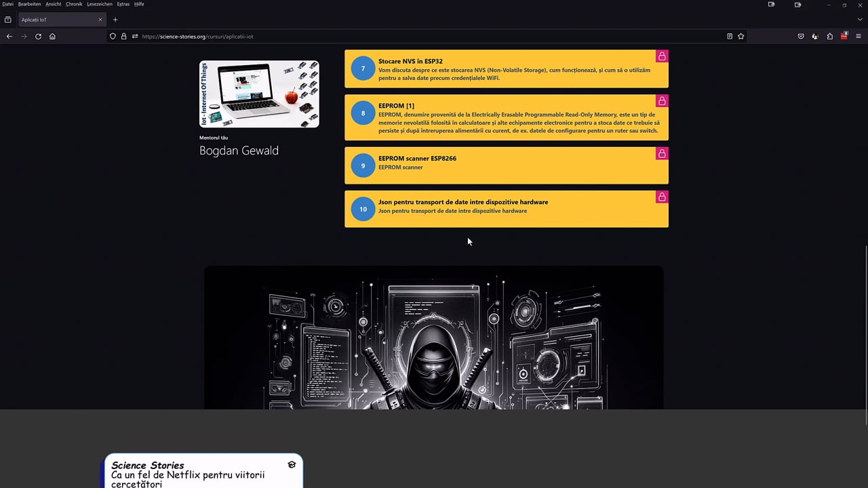
Task: Bookmark this page with the star
Action: [741, 36]
